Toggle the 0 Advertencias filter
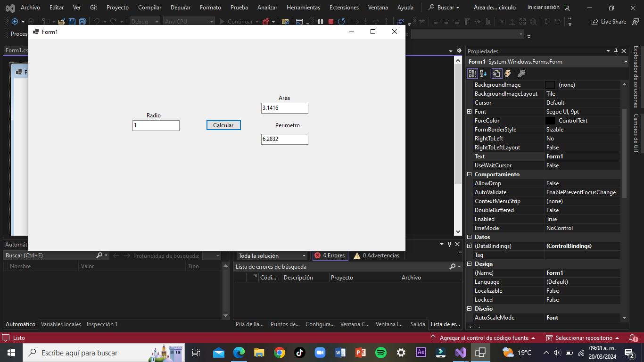 point(377,255)
